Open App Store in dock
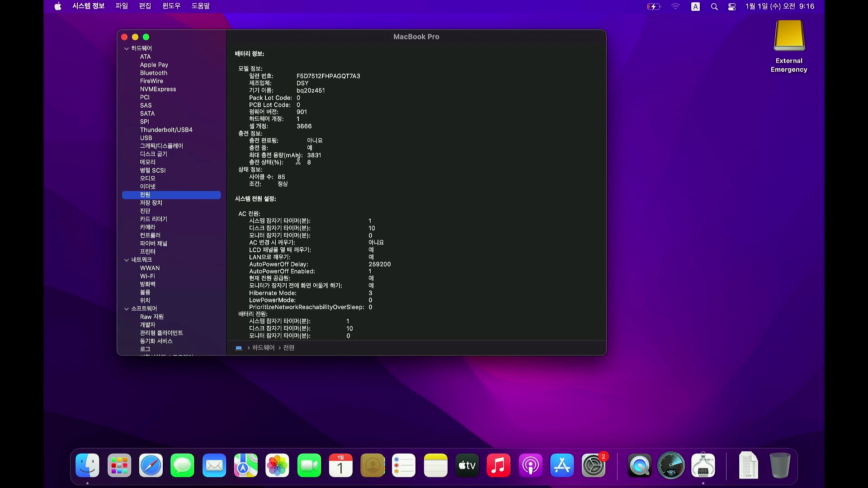868x488 pixels. (x=562, y=465)
